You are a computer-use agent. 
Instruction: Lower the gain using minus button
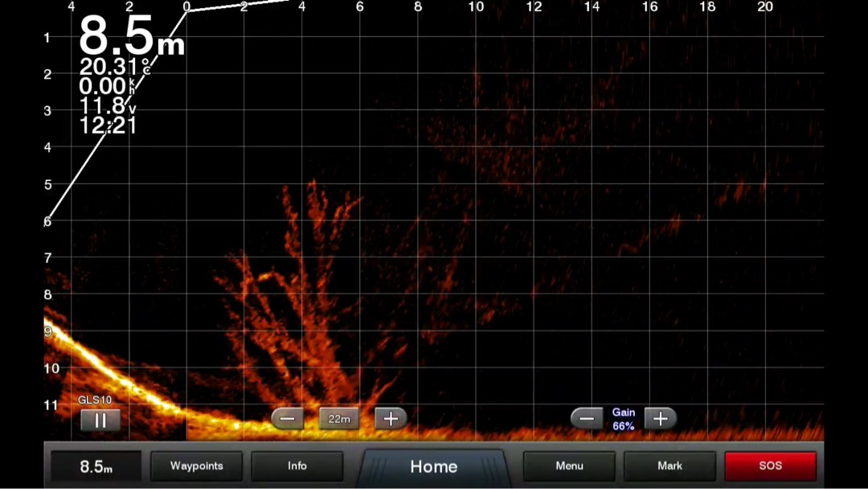pos(587,419)
